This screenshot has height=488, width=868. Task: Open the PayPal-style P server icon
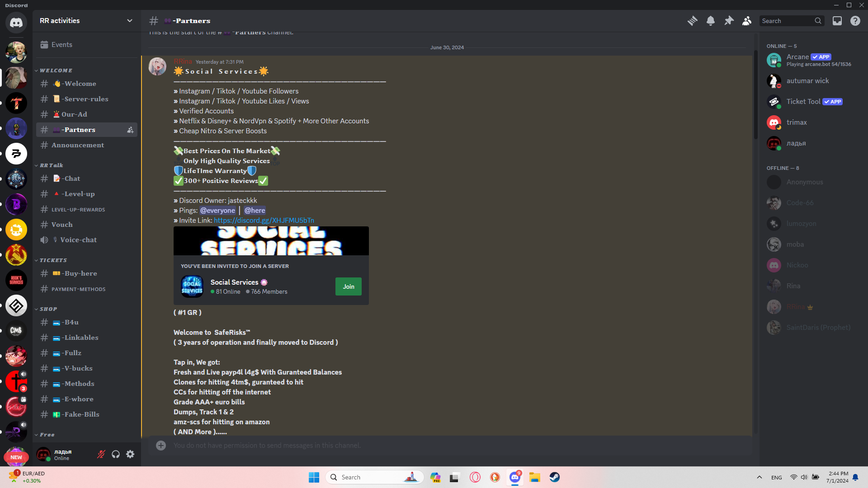click(16, 154)
